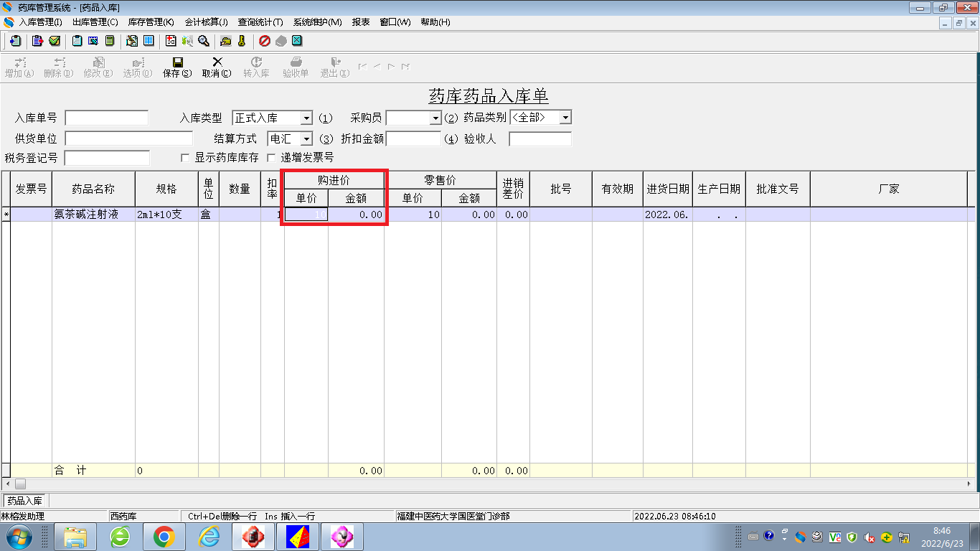The image size is (980, 551).
Task: Click the green checkmark toolbar icon
Action: 55,41
